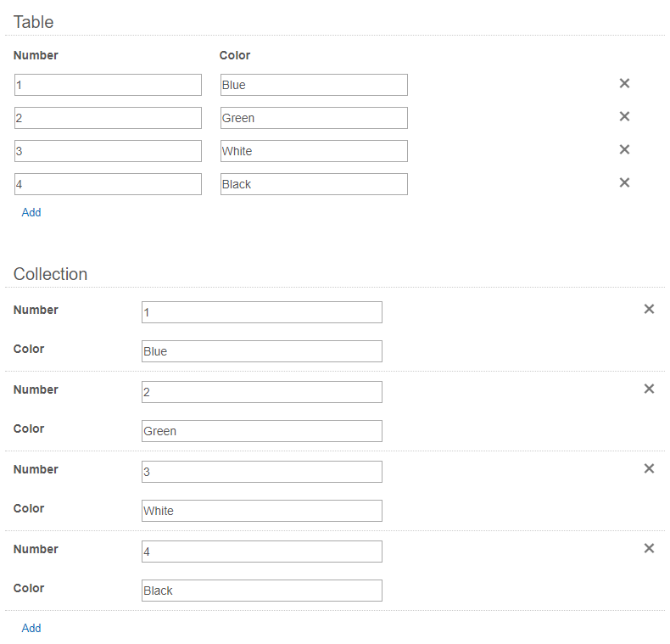670x644 pixels.
Task: Remove the Green row in Table
Action: (x=624, y=116)
